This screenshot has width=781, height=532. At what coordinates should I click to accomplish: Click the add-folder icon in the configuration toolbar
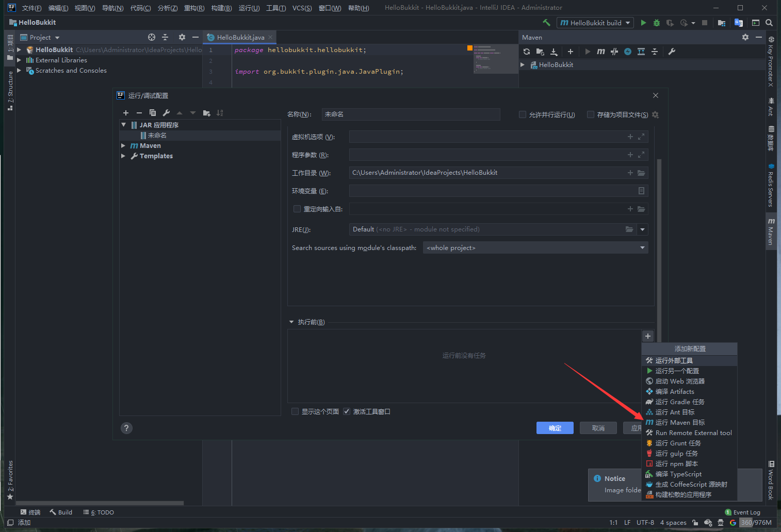click(x=206, y=113)
